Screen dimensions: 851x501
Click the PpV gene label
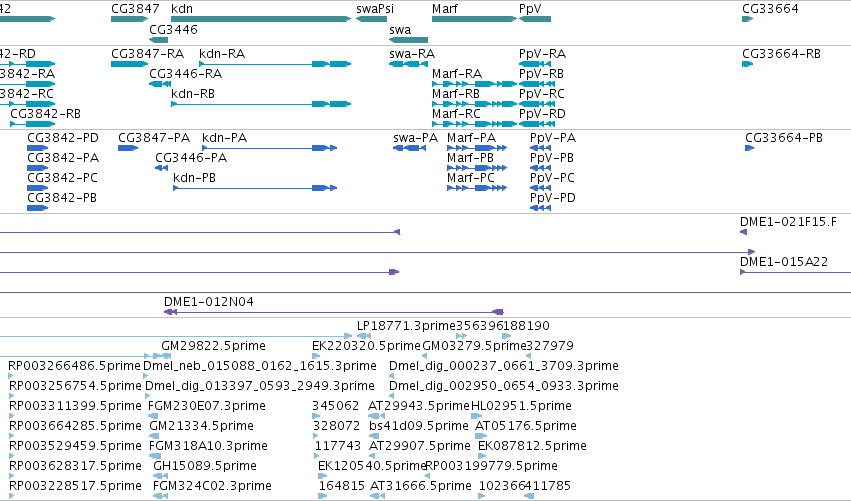(x=530, y=9)
